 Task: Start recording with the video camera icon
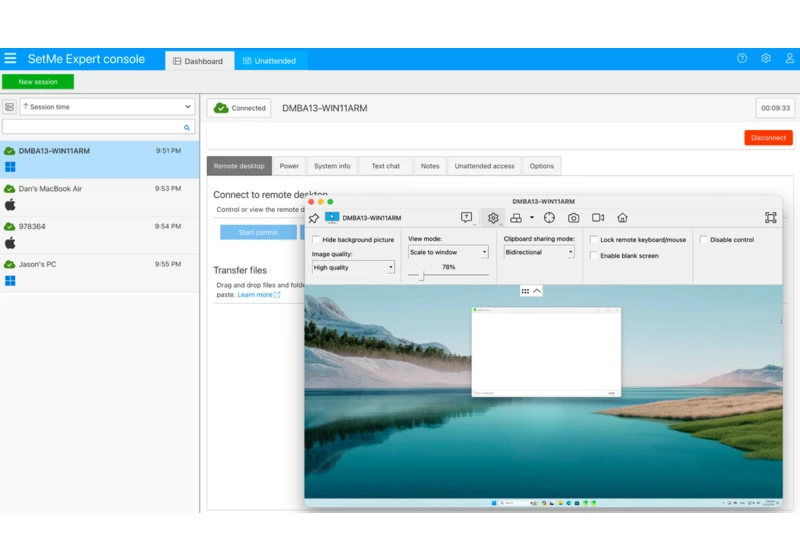click(598, 218)
